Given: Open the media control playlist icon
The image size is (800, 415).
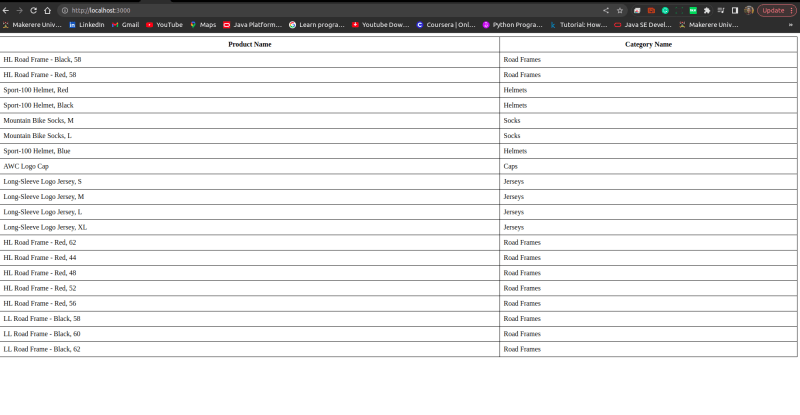Looking at the screenshot, I should point(721,10).
